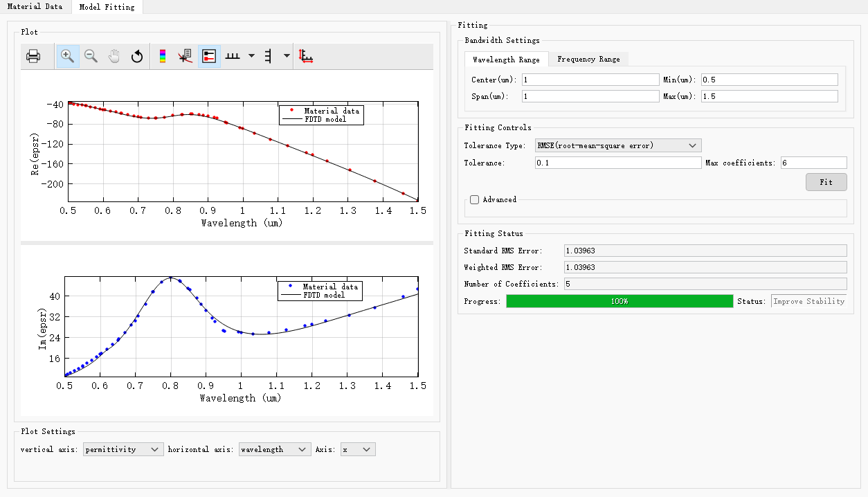Viewport: 868px width, 497px height.
Task: Open the vertical axis permittivity dropdown
Action: pyautogui.click(x=123, y=449)
